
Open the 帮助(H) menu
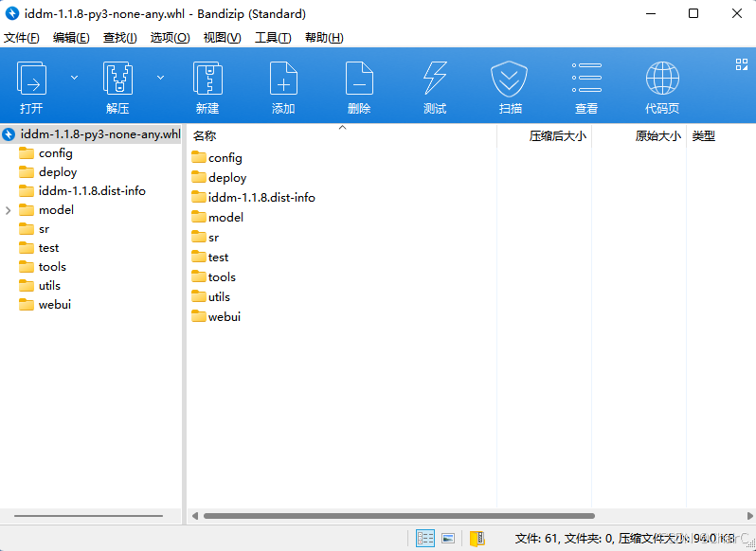(325, 38)
